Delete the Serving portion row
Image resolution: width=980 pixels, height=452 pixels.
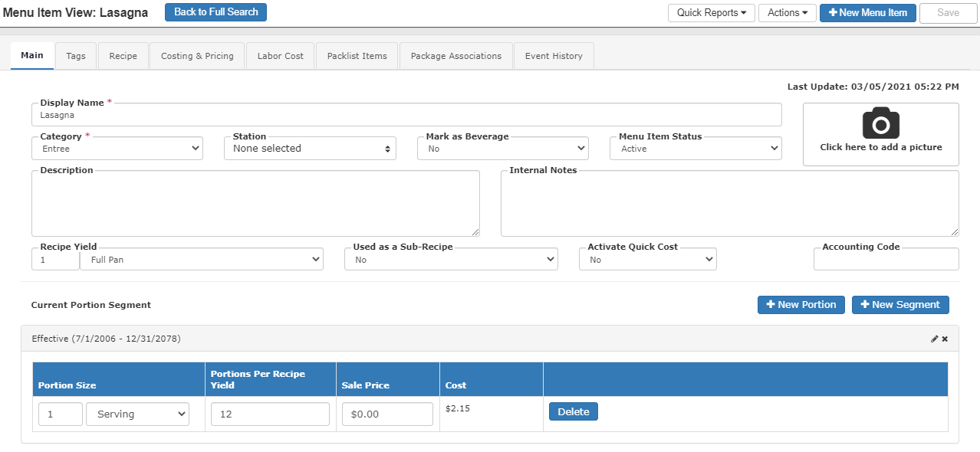click(x=574, y=412)
